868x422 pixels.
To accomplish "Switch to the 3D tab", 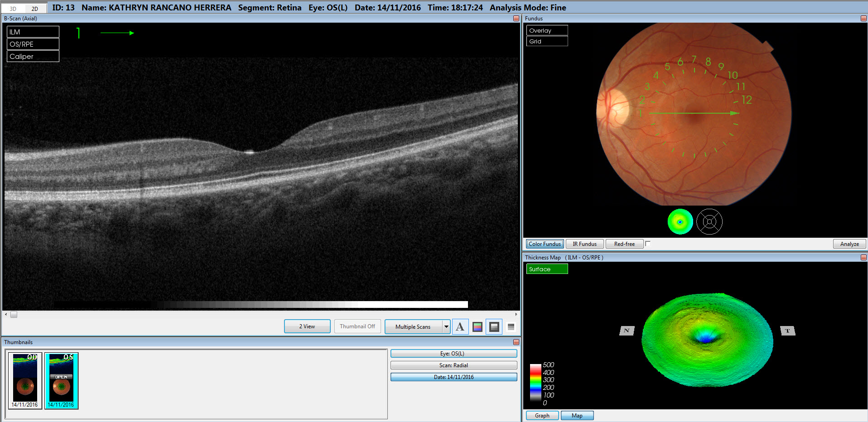I will pos(13,9).
